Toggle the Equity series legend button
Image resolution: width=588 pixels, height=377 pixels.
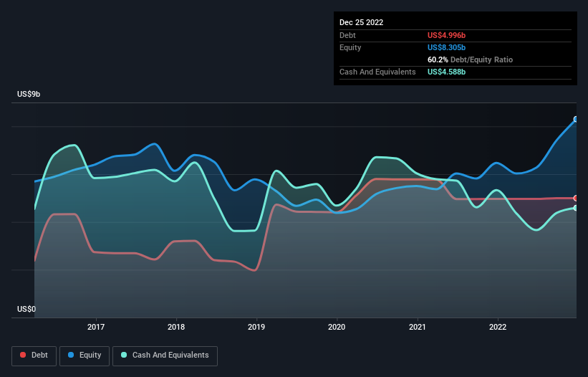(85, 355)
